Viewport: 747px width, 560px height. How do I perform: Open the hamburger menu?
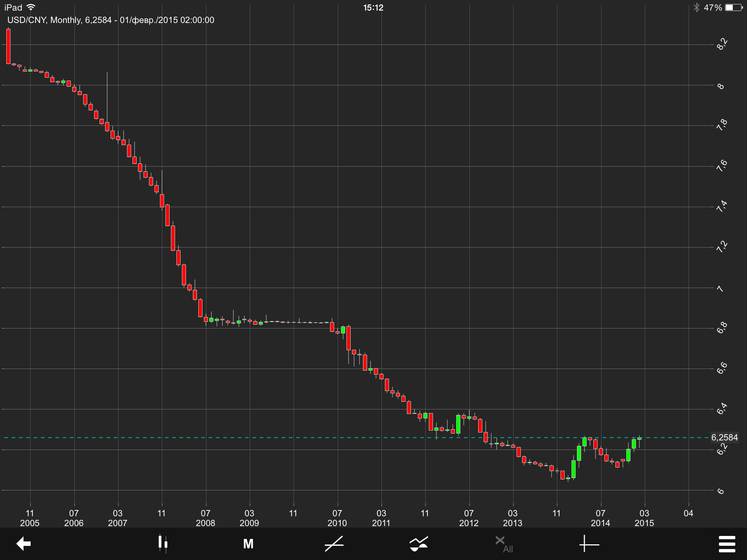[727, 544]
